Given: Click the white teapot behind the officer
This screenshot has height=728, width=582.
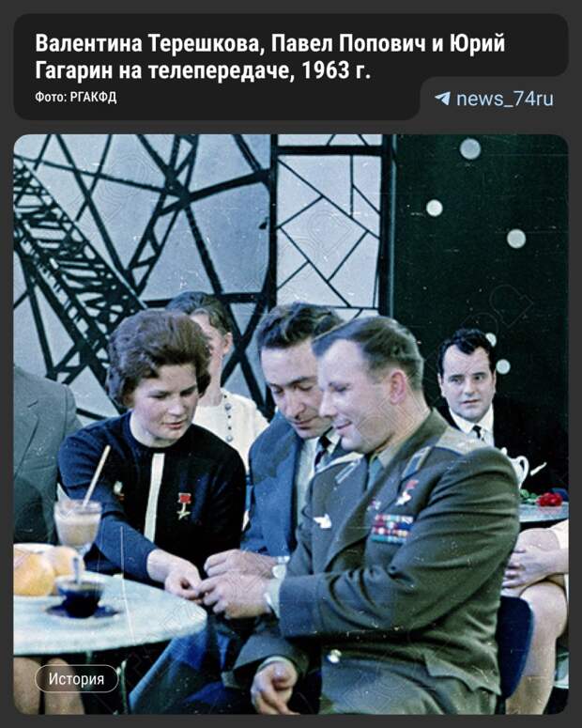Looking at the screenshot, I should pyautogui.click(x=517, y=468).
